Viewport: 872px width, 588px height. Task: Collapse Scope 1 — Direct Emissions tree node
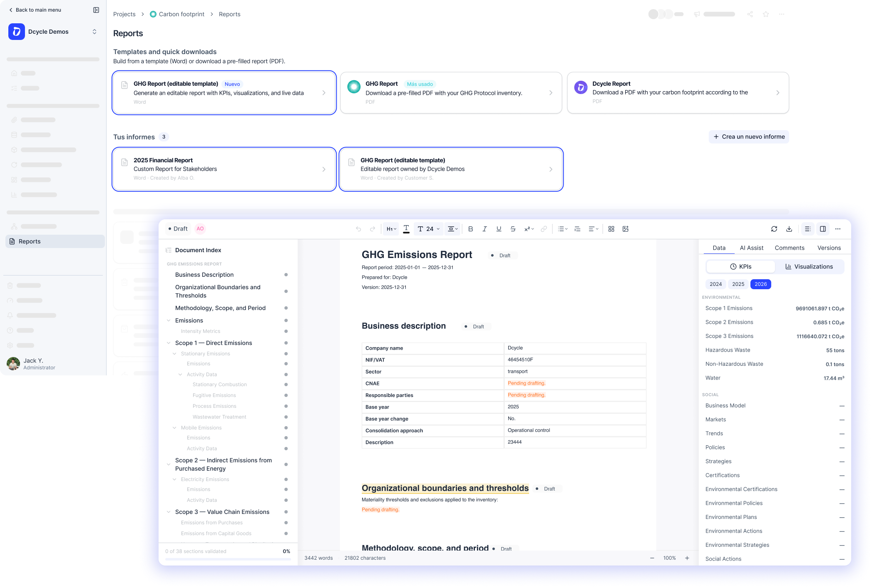coord(169,343)
